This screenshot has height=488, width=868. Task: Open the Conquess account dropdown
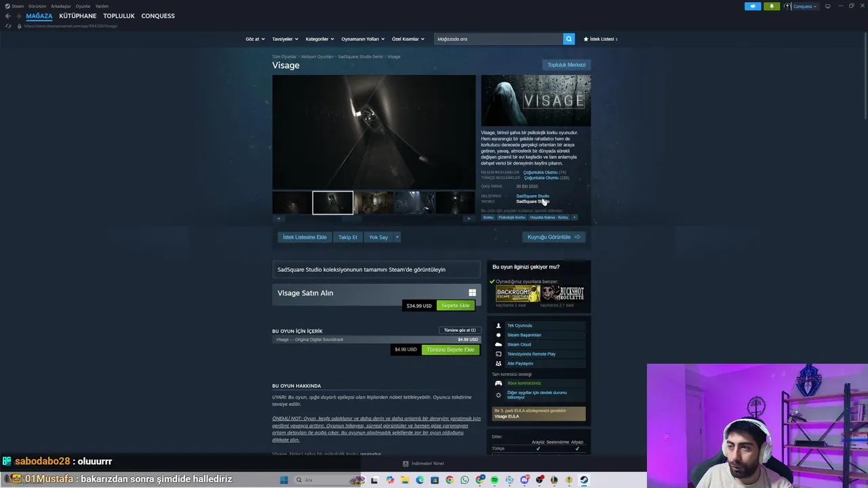805,6
